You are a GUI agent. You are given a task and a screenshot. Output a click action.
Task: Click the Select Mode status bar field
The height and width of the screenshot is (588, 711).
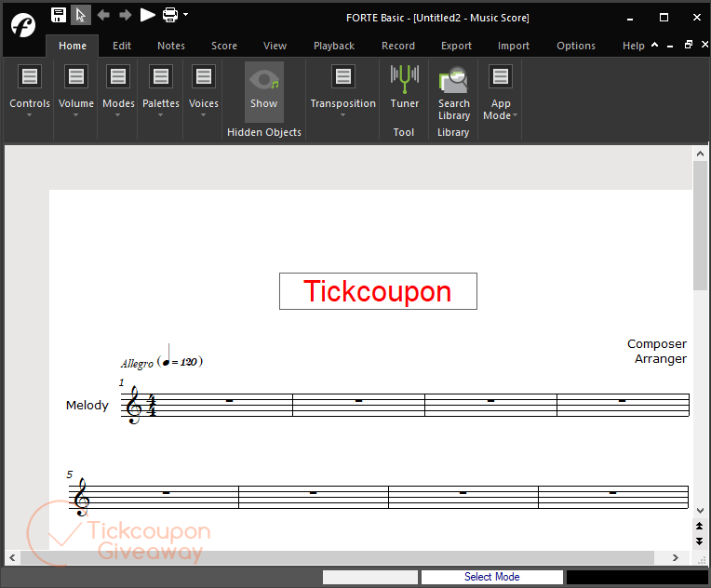pos(492,577)
